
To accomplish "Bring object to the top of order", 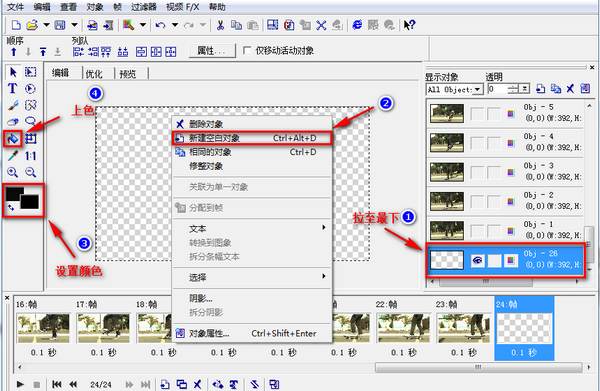I will (x=43, y=52).
